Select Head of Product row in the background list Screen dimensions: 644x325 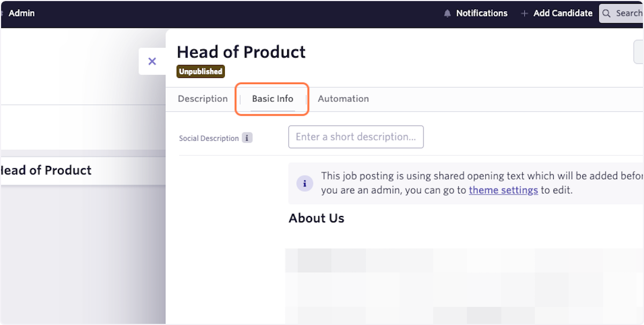click(83, 171)
